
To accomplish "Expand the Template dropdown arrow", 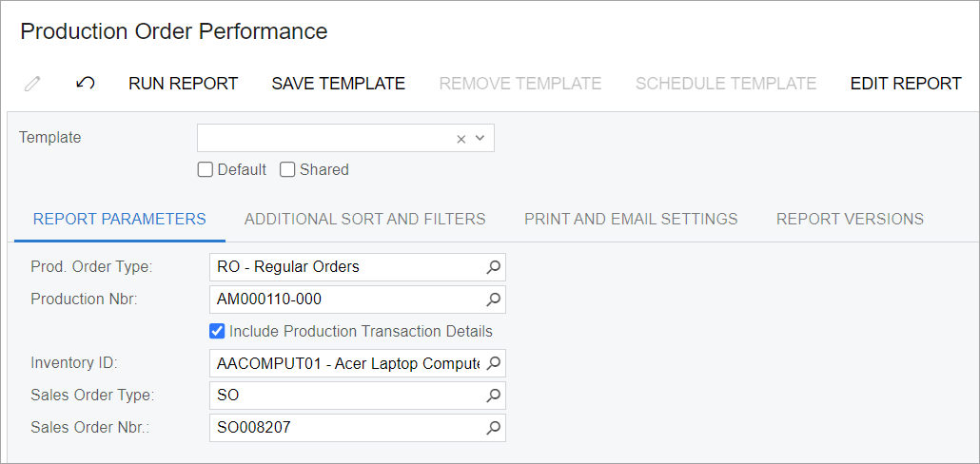I will coord(480,139).
